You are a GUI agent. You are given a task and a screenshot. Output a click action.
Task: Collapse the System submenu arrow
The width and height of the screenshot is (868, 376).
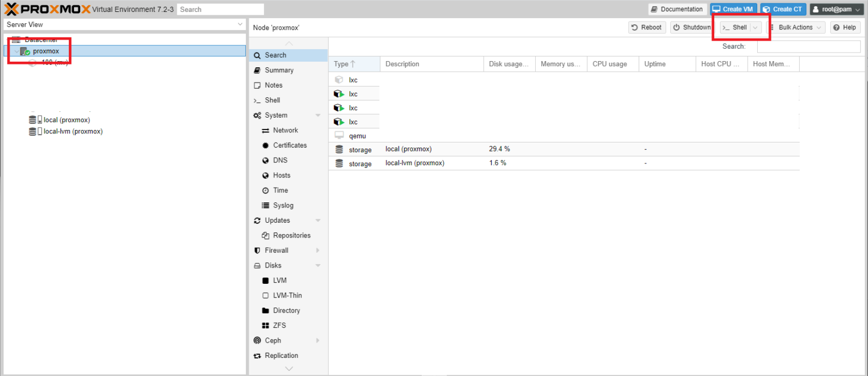(318, 115)
